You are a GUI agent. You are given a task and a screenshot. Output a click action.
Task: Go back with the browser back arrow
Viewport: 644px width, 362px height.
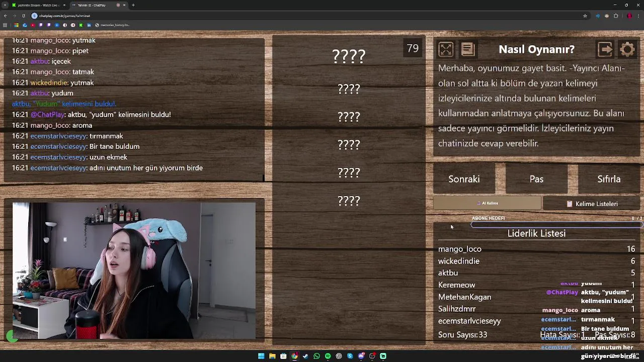[x=6, y=16]
